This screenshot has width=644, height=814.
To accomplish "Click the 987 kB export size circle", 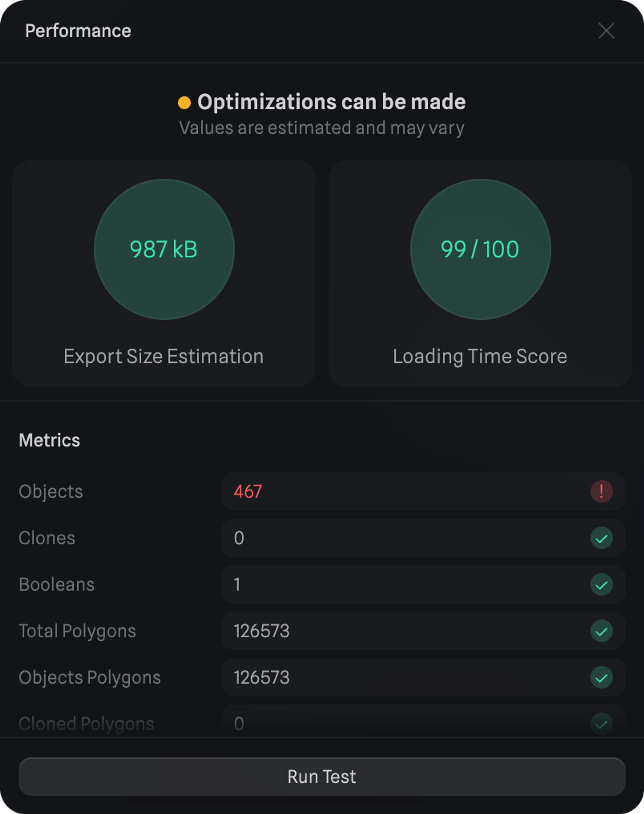I will point(164,249).
